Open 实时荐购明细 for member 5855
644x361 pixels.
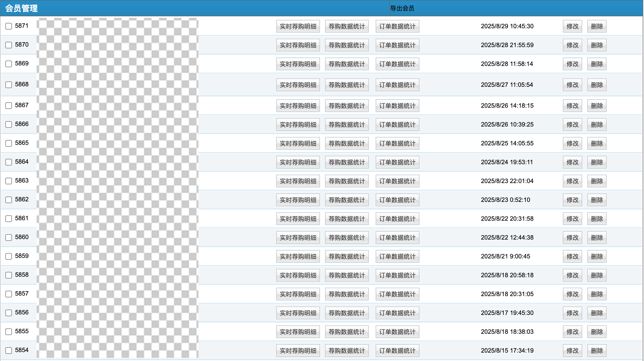298,332
